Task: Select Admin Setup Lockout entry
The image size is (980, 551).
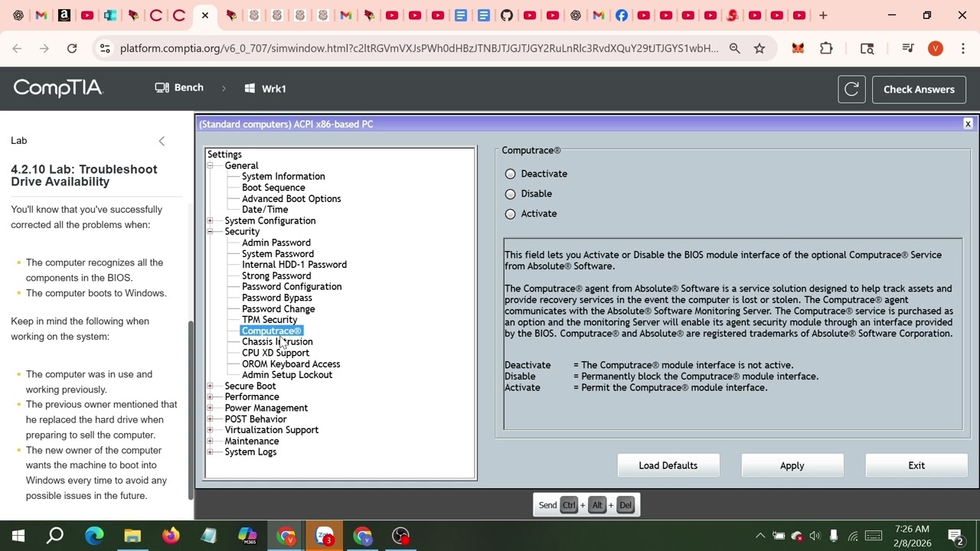Action: click(287, 374)
